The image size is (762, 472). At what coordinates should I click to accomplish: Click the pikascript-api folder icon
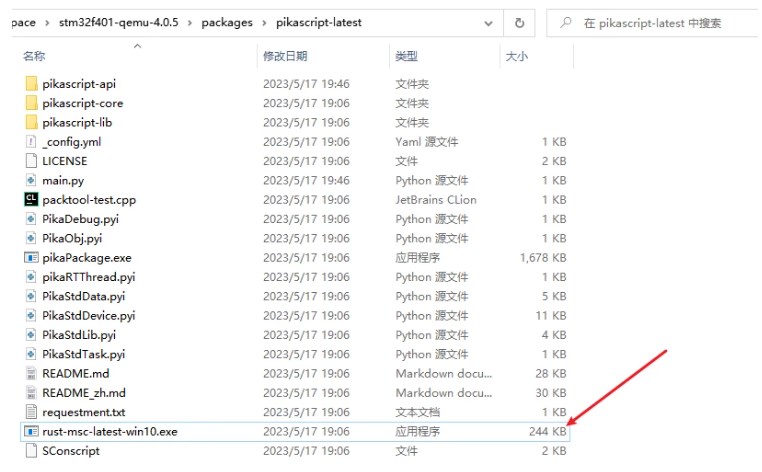[x=31, y=84]
